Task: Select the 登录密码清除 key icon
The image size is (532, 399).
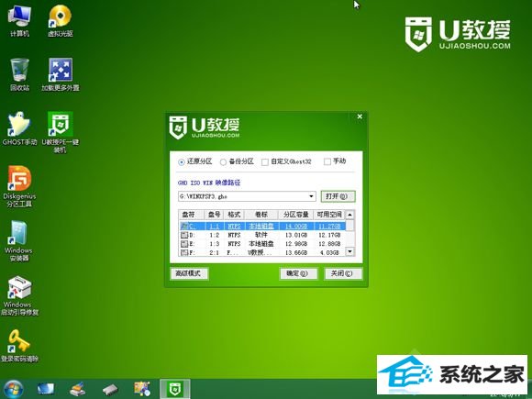Action: click(x=19, y=346)
